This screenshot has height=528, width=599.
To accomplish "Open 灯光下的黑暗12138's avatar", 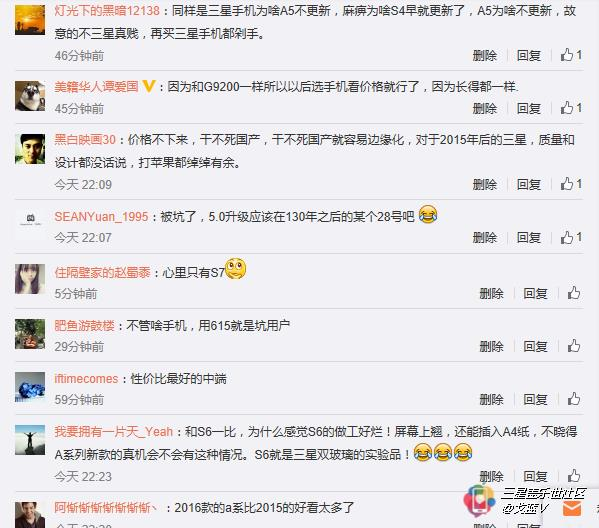I will (x=30, y=20).
